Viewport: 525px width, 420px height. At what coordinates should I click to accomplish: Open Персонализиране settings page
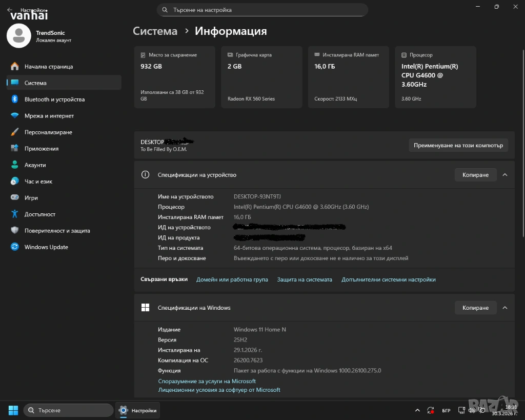[48, 132]
